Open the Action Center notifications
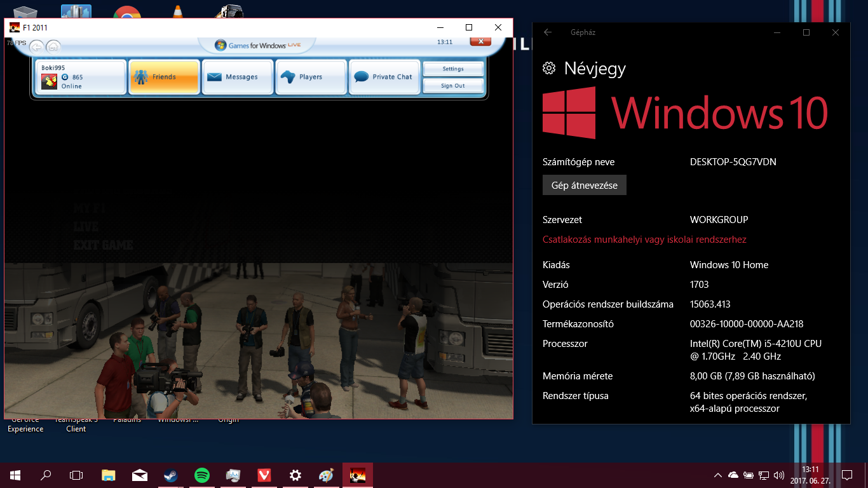The height and width of the screenshot is (488, 868). tap(846, 475)
